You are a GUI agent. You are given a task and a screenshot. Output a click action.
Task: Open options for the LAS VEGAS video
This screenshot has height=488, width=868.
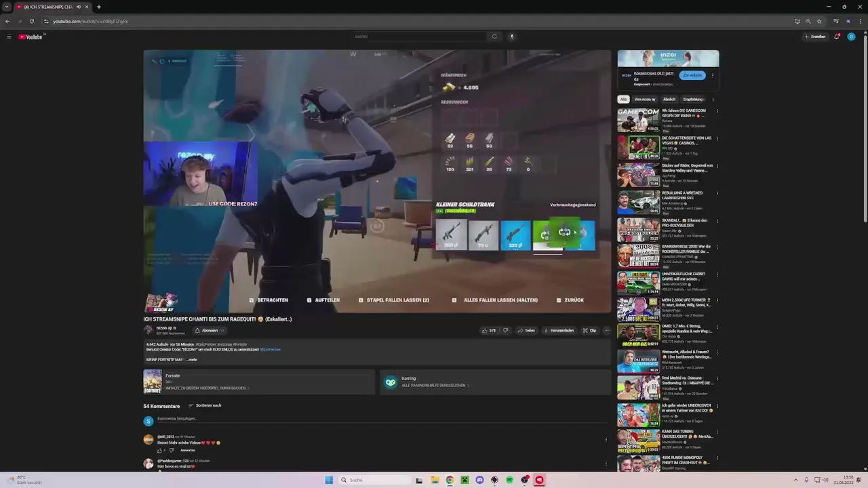717,138
